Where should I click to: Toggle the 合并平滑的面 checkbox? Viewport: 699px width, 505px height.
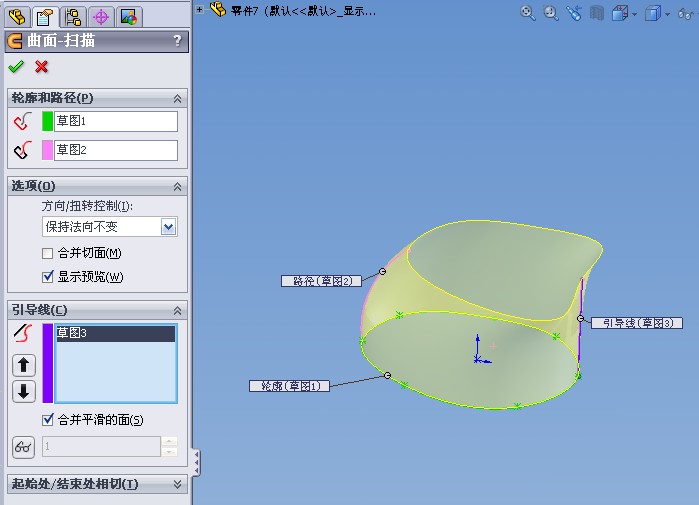(47, 420)
